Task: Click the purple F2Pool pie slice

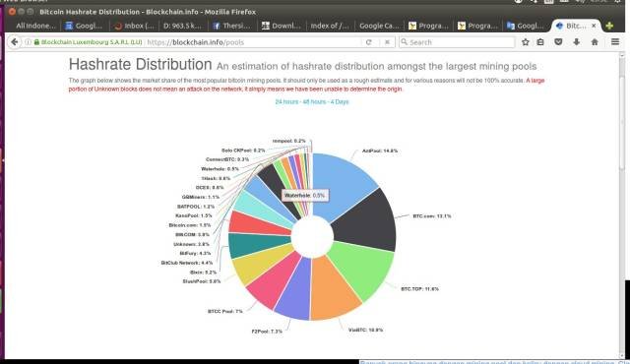Action: (x=295, y=291)
